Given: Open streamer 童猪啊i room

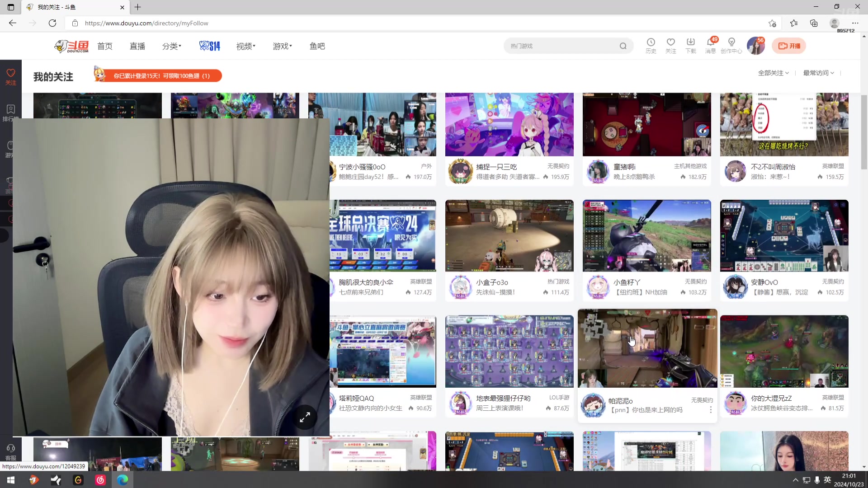Looking at the screenshot, I should 624,167.
